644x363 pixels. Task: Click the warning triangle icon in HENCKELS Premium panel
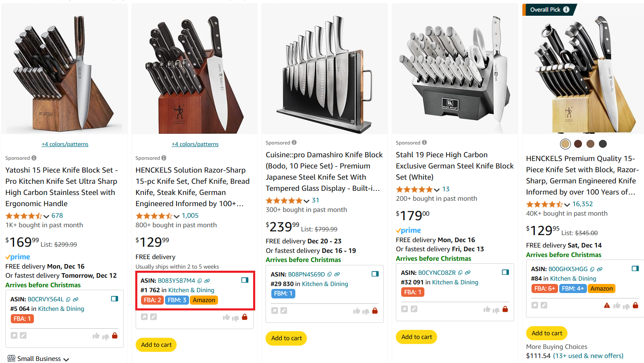607,305
